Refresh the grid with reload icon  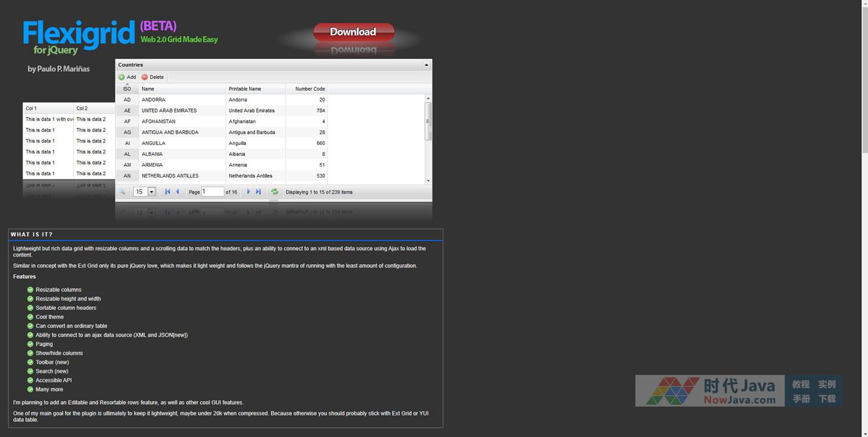275,192
